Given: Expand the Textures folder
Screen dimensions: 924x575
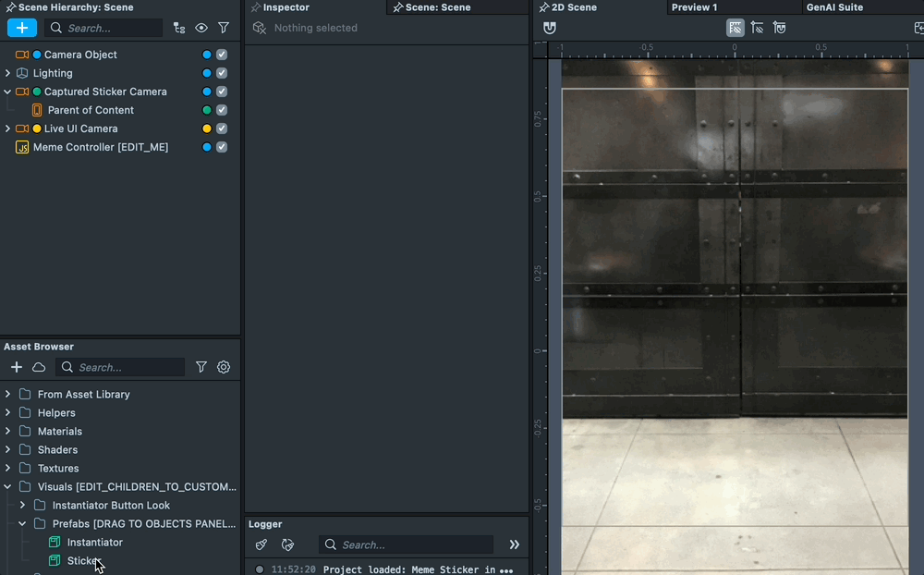Looking at the screenshot, I should 7,468.
